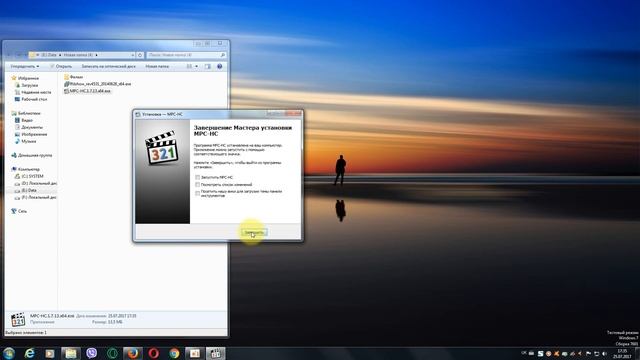Viewport: 640px width, 360px height.
Task: Open Windows Media Player from taskbar
Action: [50, 353]
